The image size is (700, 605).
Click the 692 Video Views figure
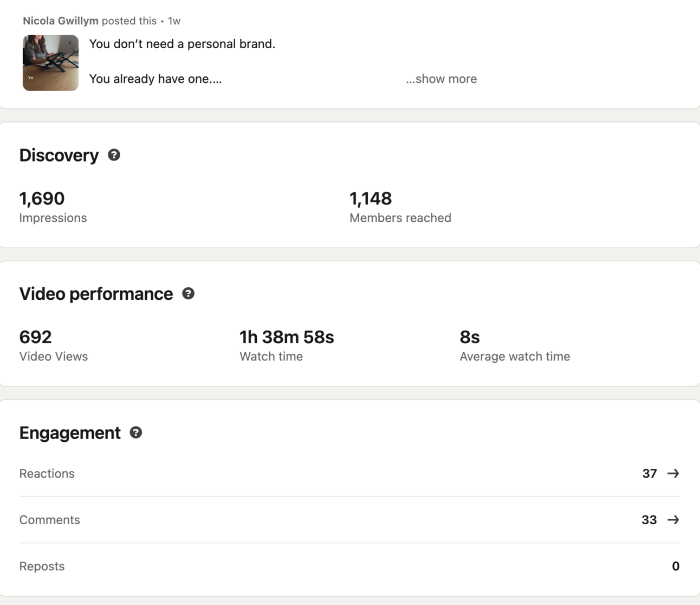(x=36, y=337)
